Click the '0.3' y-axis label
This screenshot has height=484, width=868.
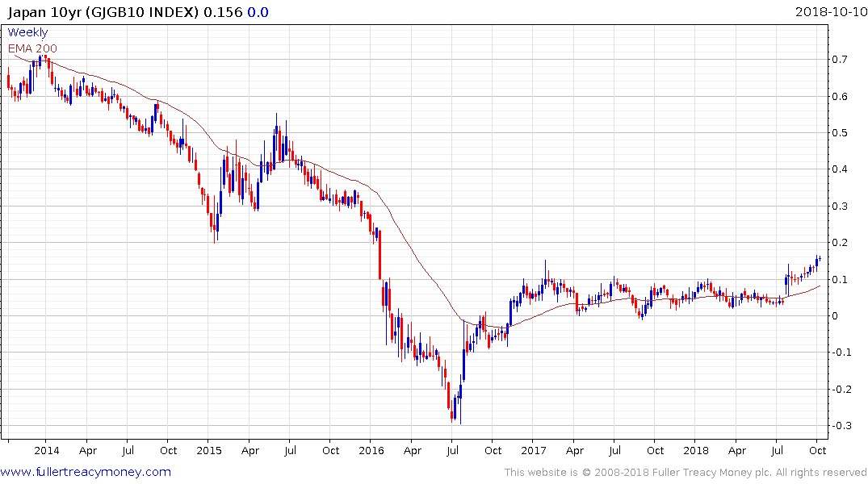[x=840, y=207]
